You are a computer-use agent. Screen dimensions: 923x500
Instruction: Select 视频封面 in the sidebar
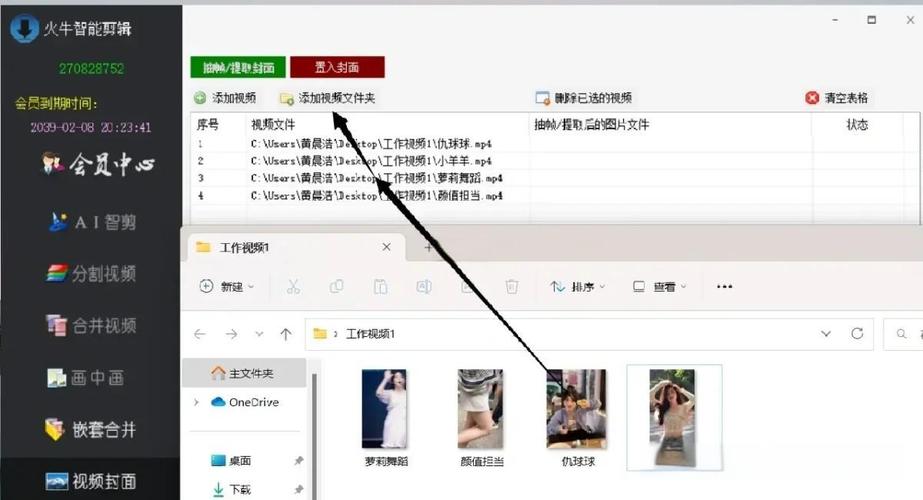91,481
